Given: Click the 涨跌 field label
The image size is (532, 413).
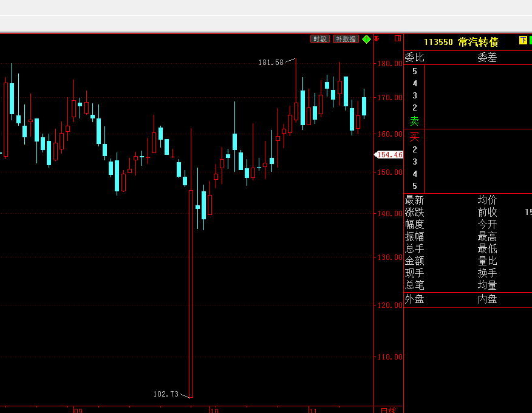Looking at the screenshot, I should [415, 212].
